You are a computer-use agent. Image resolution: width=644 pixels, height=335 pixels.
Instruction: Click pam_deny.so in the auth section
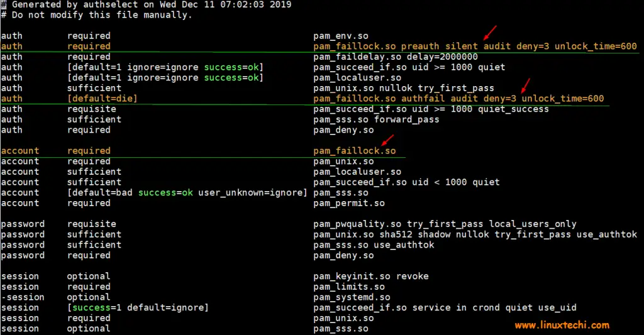tap(343, 130)
